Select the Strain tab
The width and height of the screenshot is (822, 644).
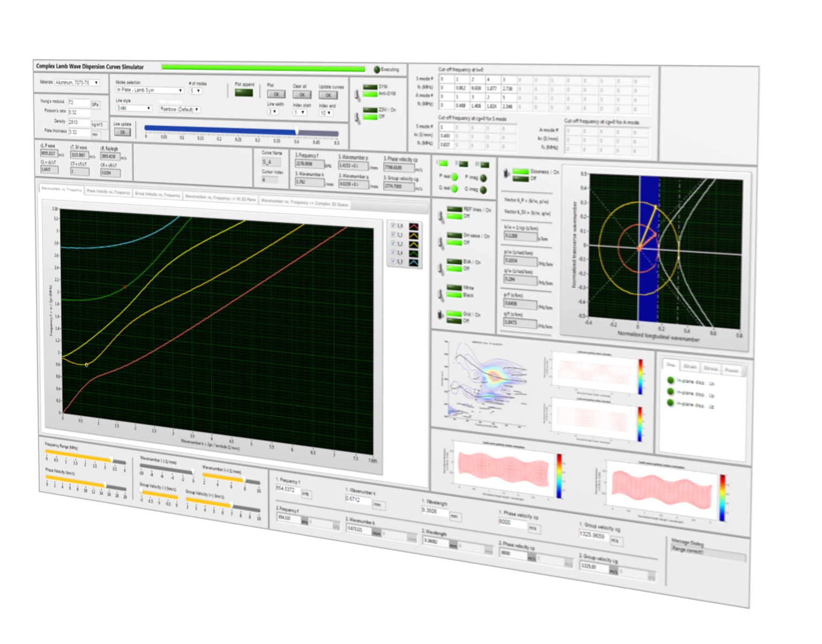690,366
